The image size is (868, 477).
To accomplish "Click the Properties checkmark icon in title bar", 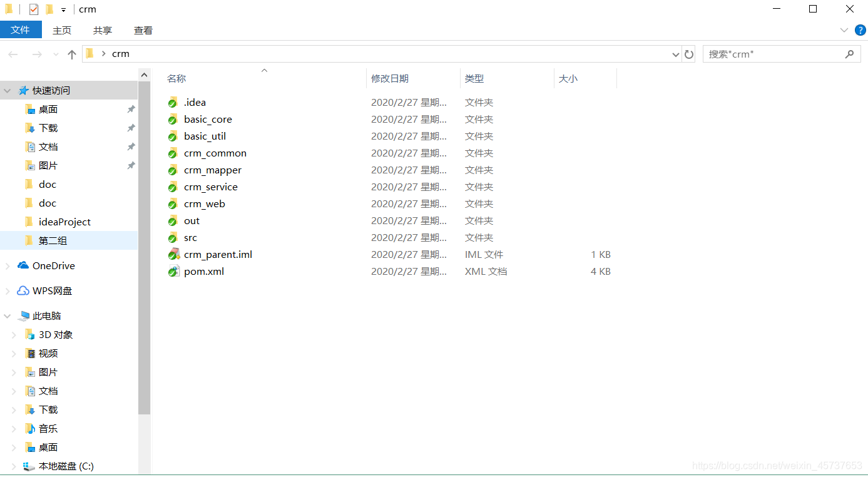I will pos(34,9).
